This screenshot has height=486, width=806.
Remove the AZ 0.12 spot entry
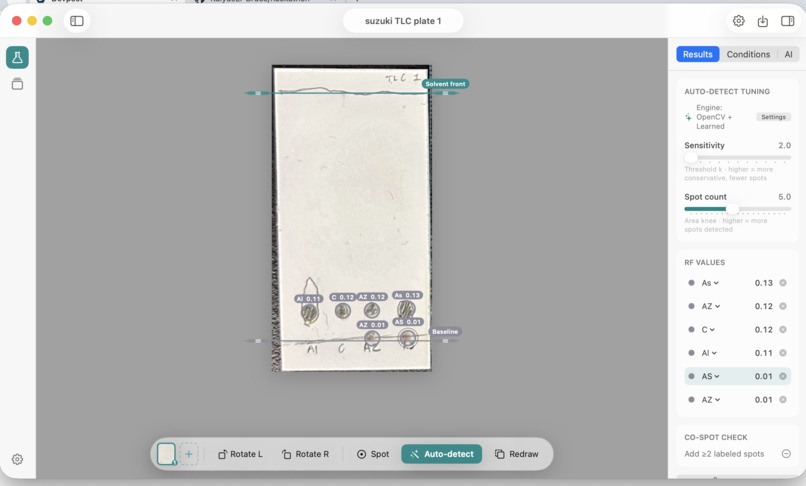coord(783,306)
